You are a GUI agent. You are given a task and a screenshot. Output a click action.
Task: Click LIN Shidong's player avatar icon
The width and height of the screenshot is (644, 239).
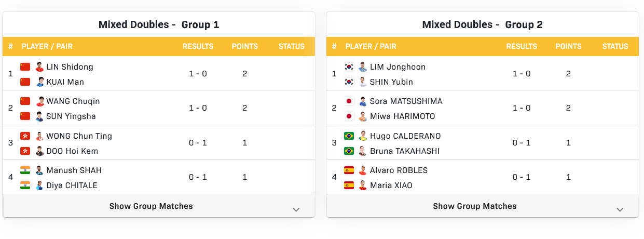click(x=40, y=67)
